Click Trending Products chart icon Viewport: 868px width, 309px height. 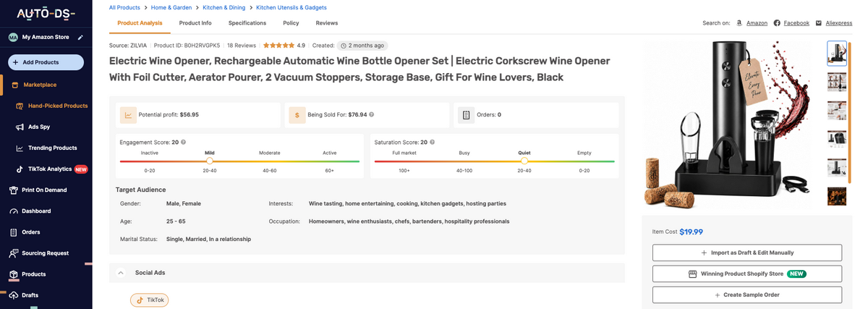20,148
